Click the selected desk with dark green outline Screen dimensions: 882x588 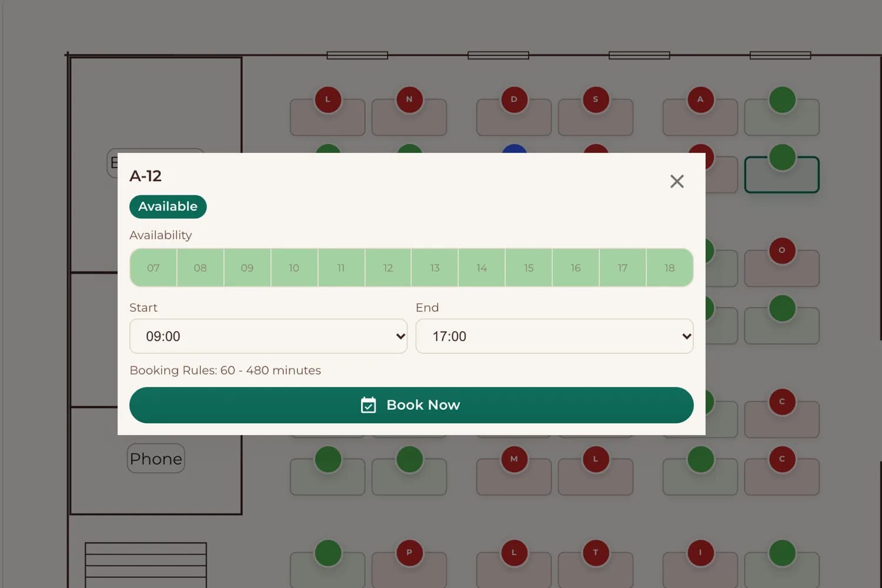(782, 175)
